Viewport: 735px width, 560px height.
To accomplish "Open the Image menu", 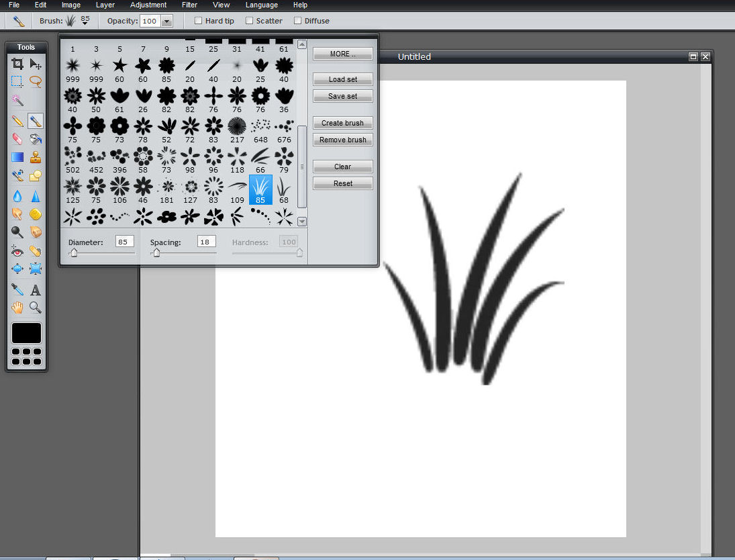I will 70,5.
